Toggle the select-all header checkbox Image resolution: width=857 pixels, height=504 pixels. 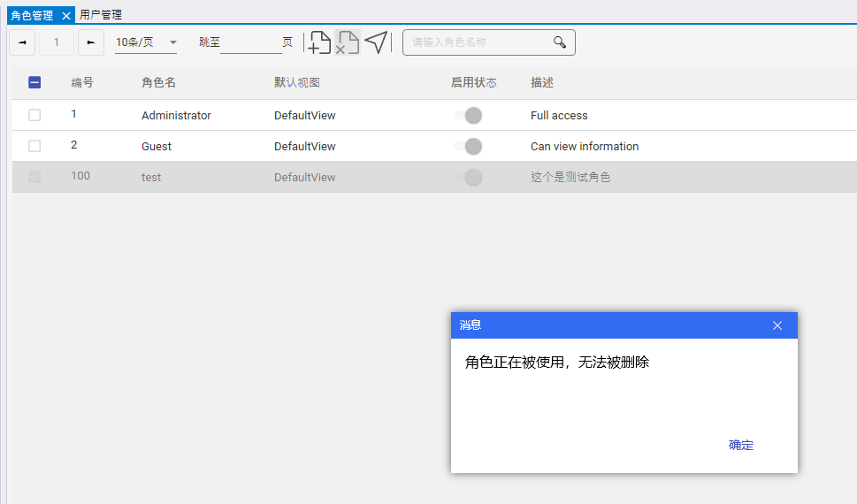pos(34,82)
